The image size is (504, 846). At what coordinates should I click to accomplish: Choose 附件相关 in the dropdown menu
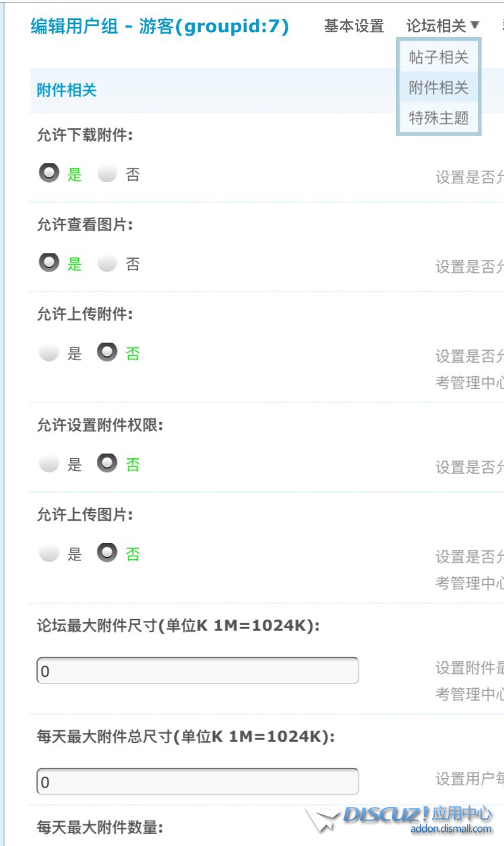(x=438, y=87)
